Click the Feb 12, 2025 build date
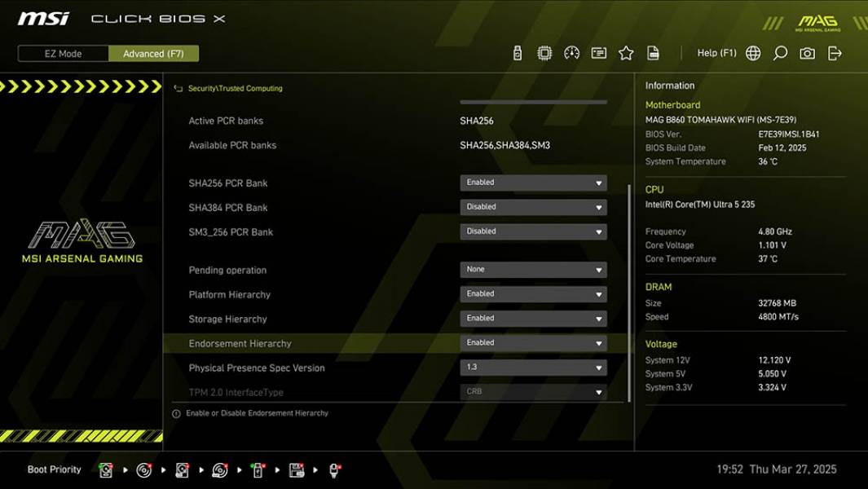 click(782, 148)
